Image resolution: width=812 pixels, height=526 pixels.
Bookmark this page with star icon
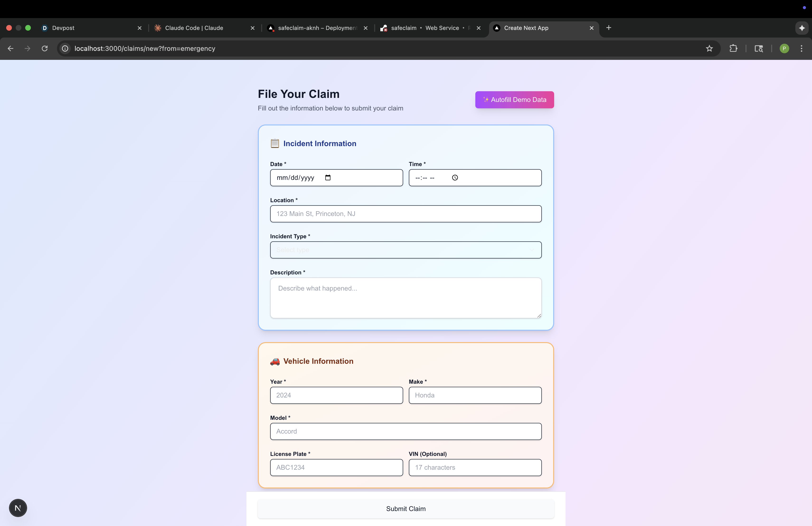709,48
